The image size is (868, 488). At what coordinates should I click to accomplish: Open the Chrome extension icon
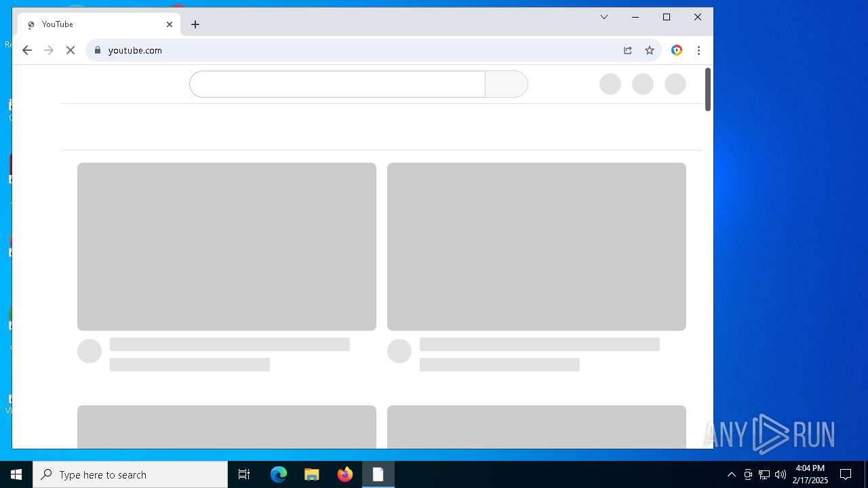tap(677, 50)
